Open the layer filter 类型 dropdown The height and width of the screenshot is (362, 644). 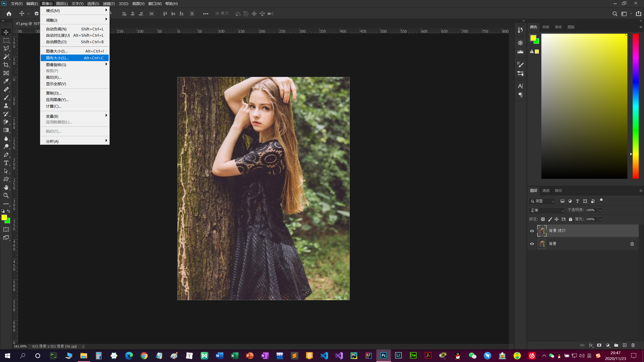[542, 201]
